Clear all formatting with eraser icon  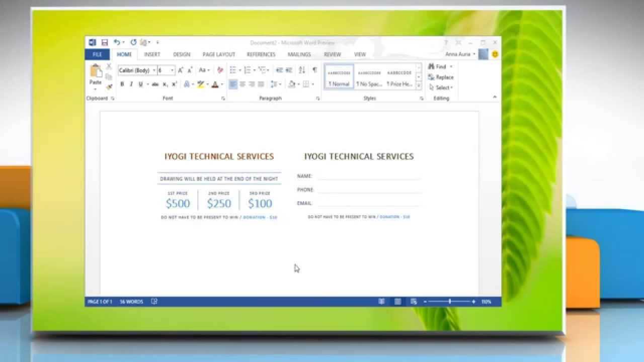220,70
